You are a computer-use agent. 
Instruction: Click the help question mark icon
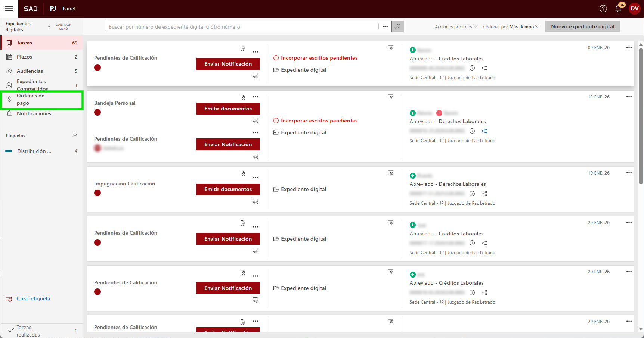coord(603,9)
